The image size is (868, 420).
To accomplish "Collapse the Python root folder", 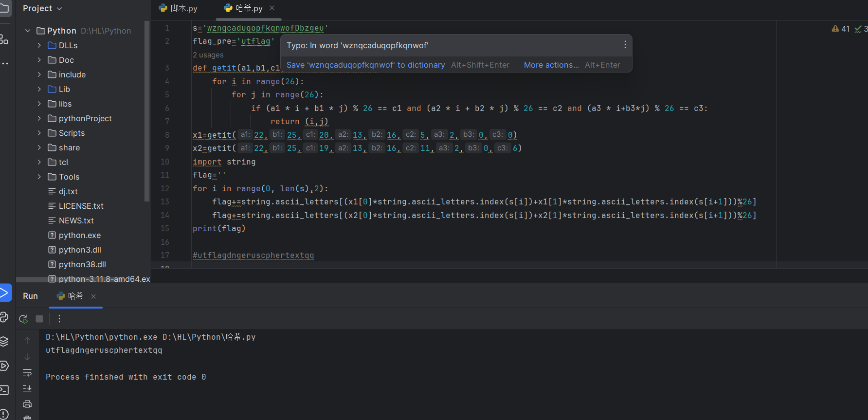I will point(28,31).
